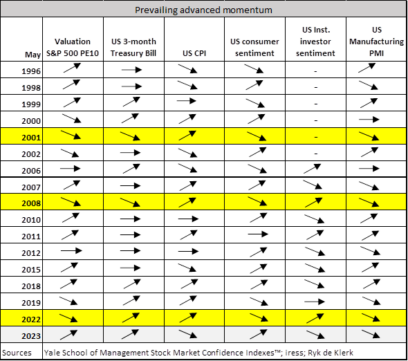Image resolution: width=408 pixels, height=361 pixels.
Task: Click the 1996 S&P 500 PE10 arrow
Action: [72, 68]
